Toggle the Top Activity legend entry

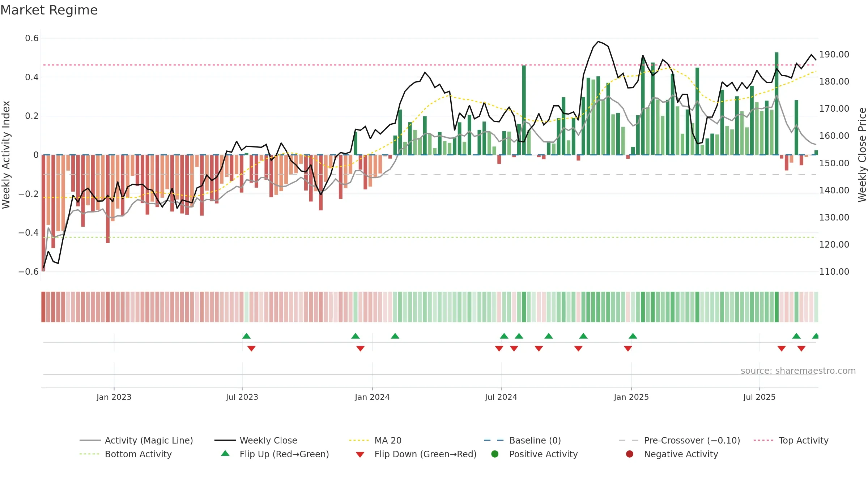point(791,440)
